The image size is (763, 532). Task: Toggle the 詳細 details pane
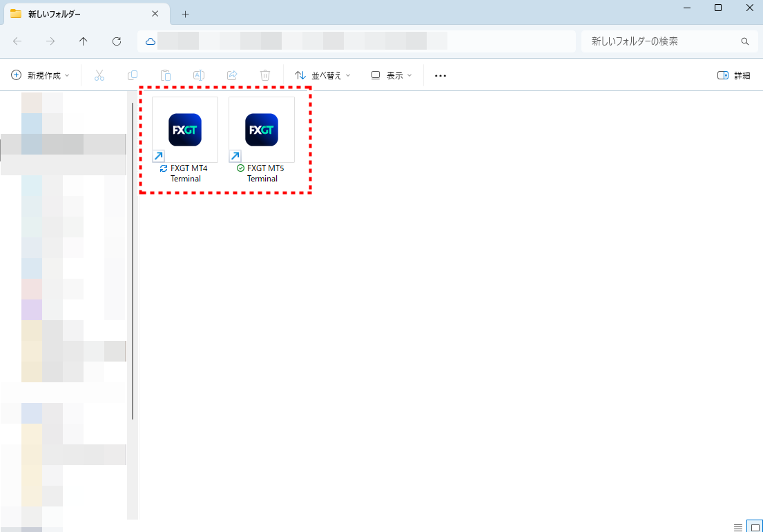(x=734, y=75)
